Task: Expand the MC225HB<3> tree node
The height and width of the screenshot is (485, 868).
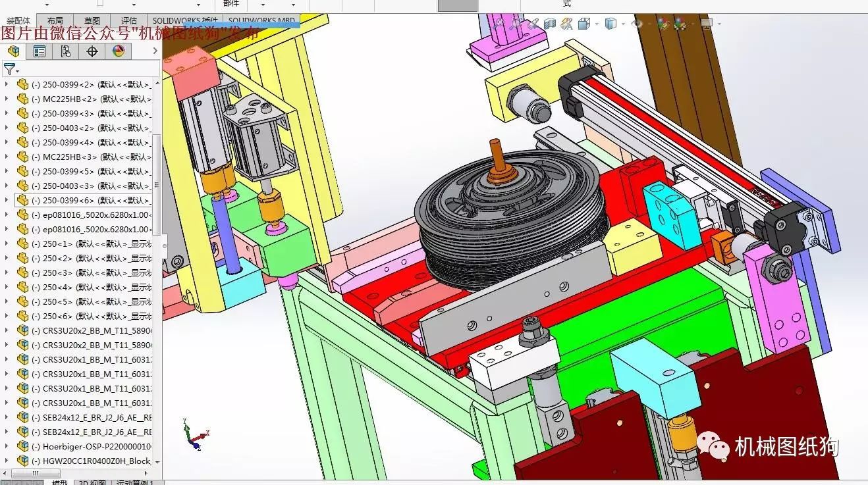Action: tap(7, 157)
